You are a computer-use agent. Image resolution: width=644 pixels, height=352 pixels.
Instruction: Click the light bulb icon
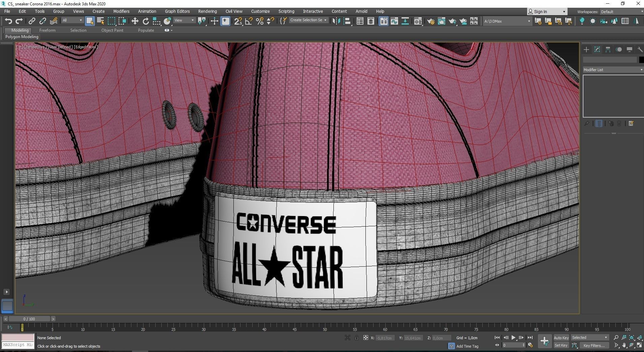(x=582, y=21)
